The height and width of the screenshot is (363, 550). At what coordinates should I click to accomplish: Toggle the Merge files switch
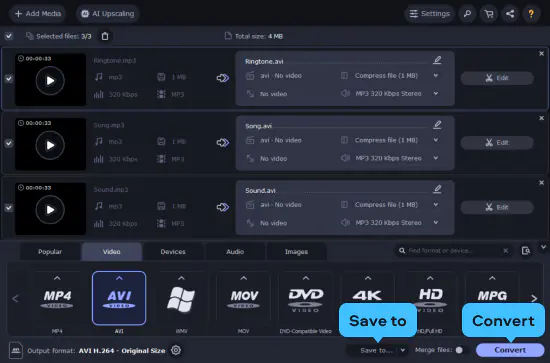click(x=459, y=350)
